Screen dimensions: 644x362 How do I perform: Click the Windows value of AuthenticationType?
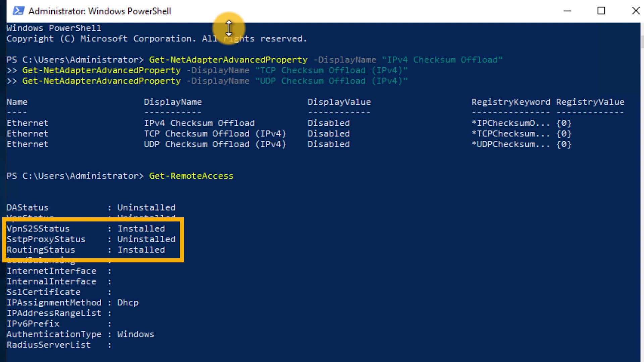(x=136, y=334)
